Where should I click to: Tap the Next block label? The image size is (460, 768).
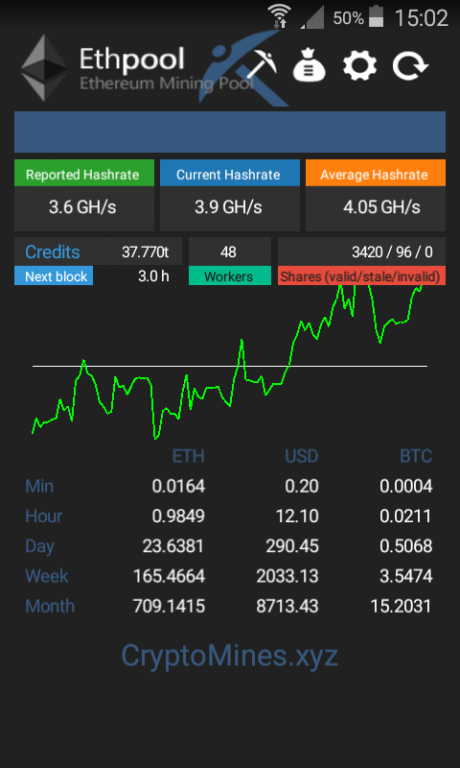click(x=56, y=276)
